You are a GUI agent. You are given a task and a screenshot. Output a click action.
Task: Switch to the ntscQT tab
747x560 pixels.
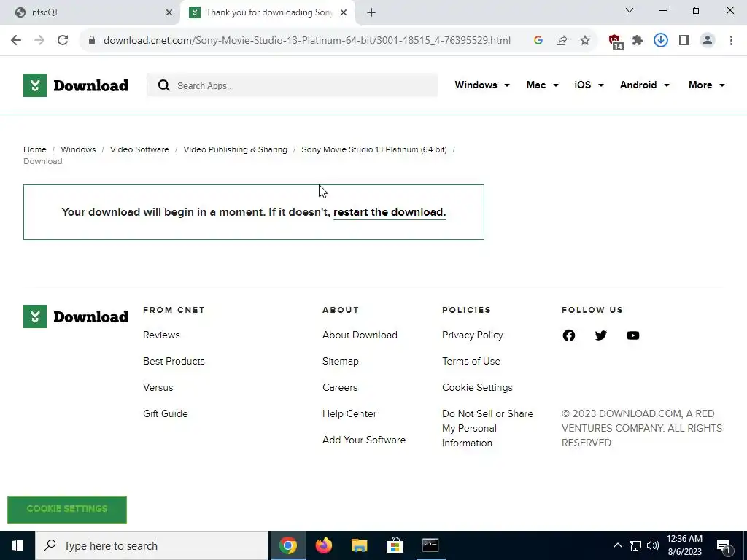pyautogui.click(x=90, y=12)
